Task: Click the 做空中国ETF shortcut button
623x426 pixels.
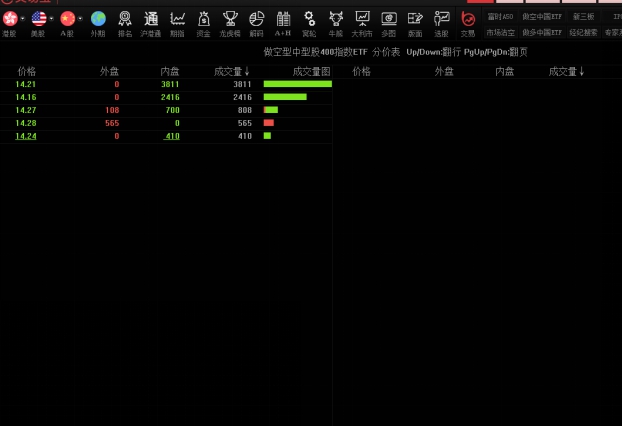Action: pyautogui.click(x=542, y=17)
